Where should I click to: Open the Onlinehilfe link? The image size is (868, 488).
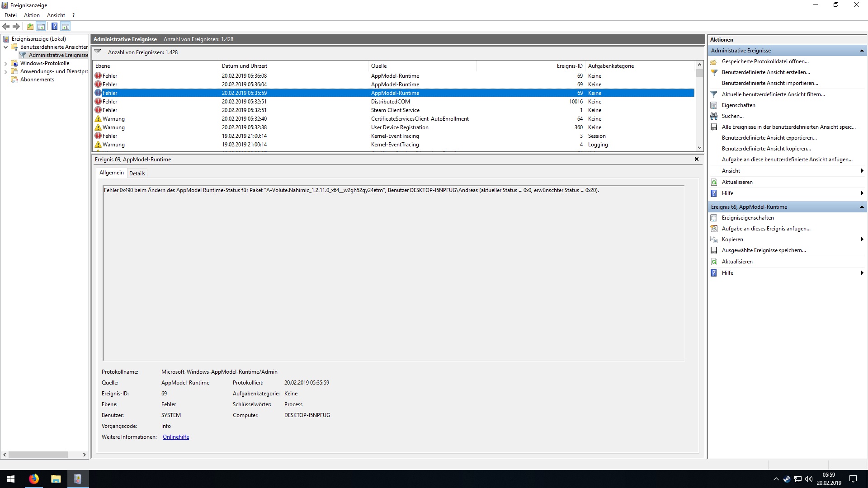[176, 437]
